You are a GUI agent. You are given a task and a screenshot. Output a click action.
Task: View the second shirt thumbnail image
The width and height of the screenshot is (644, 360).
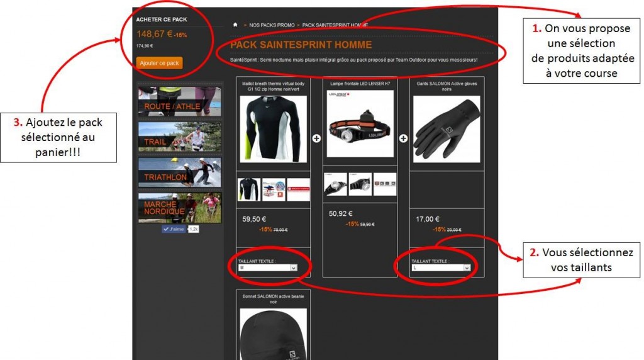[274, 189]
